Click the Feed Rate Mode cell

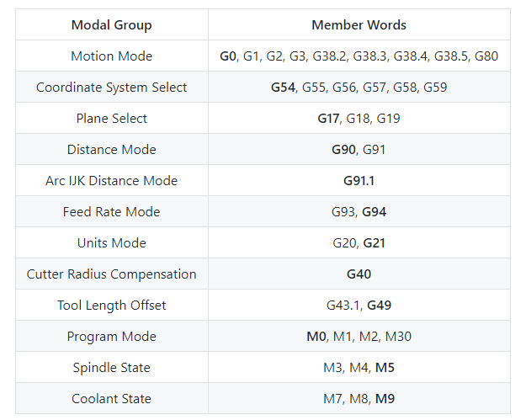pos(111,212)
